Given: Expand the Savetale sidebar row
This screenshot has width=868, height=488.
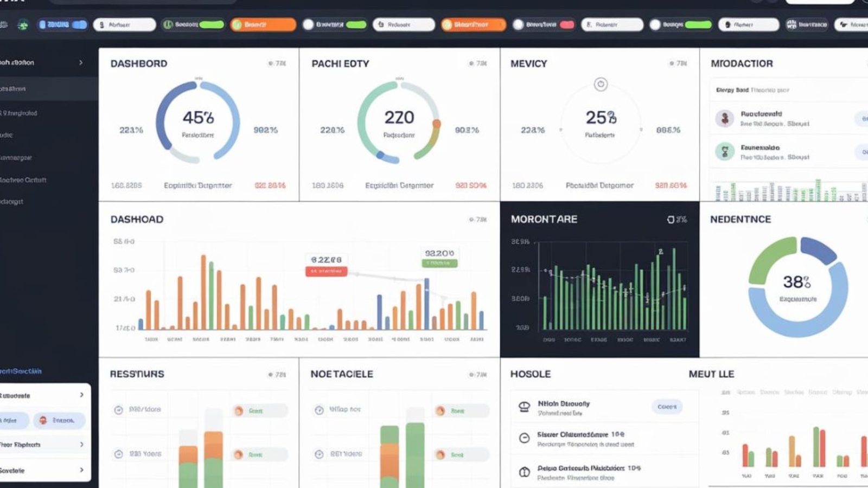Looking at the screenshot, I should click(44, 470).
